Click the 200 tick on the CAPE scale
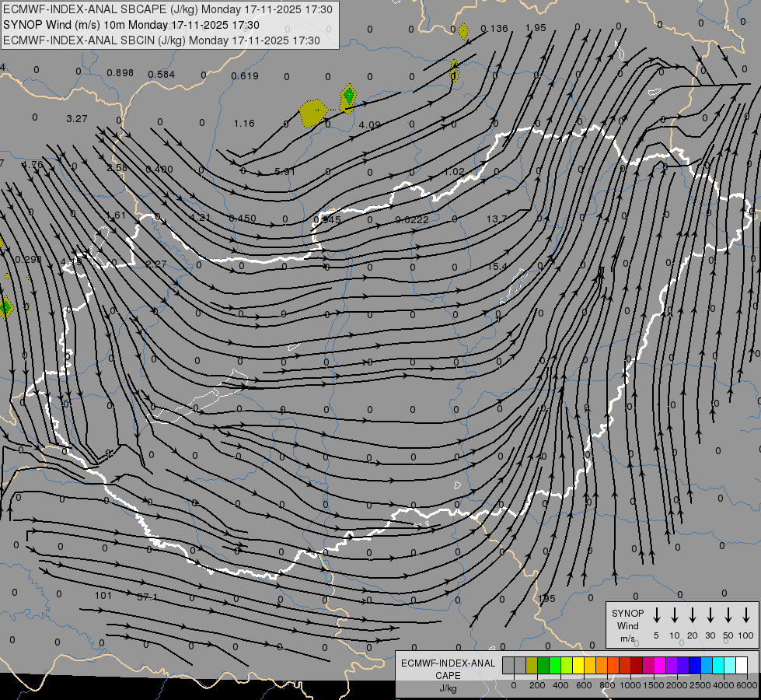 pyautogui.click(x=537, y=685)
